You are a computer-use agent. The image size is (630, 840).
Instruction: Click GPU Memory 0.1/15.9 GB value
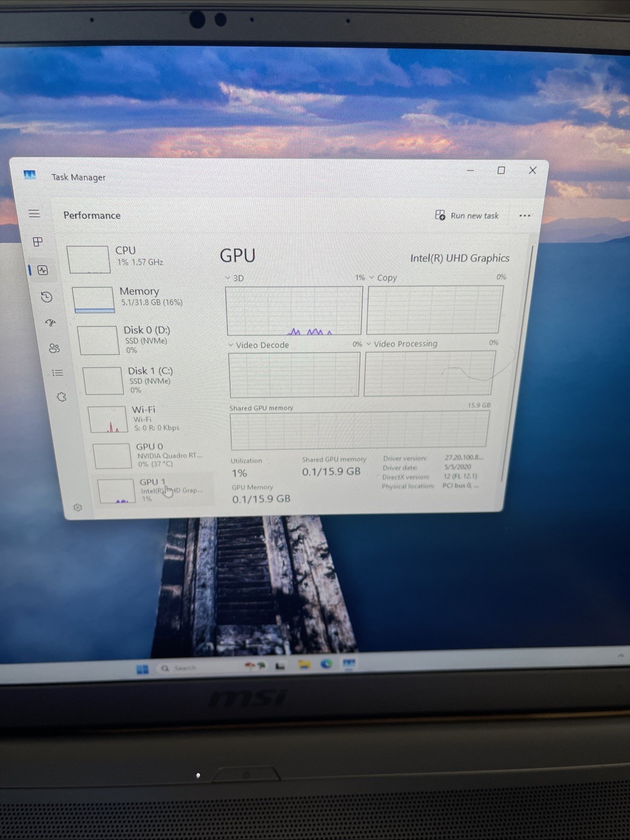click(x=261, y=499)
